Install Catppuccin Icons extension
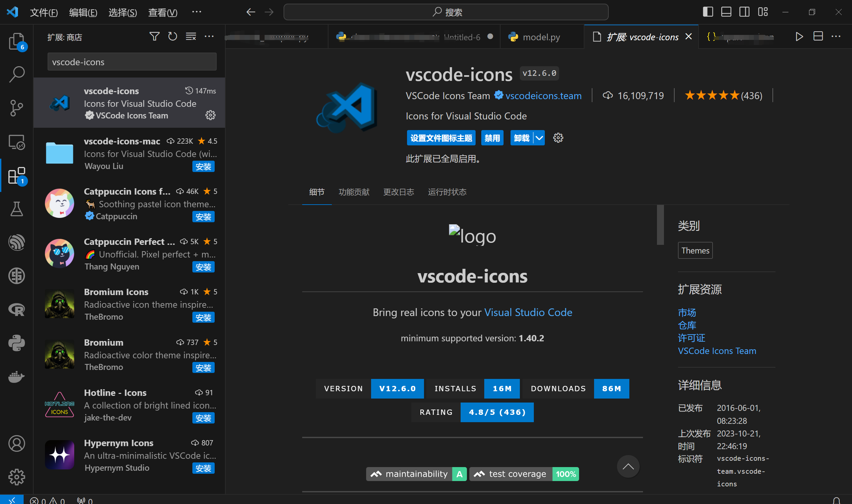The height and width of the screenshot is (504, 852). [203, 217]
